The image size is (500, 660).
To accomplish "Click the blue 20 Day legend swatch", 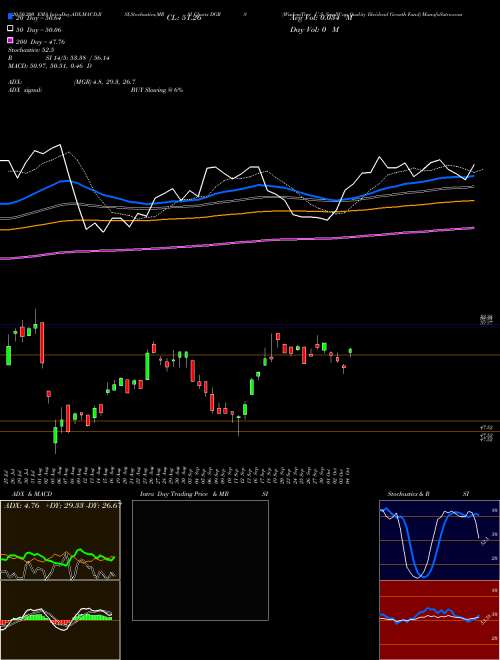I will pos(11,18).
